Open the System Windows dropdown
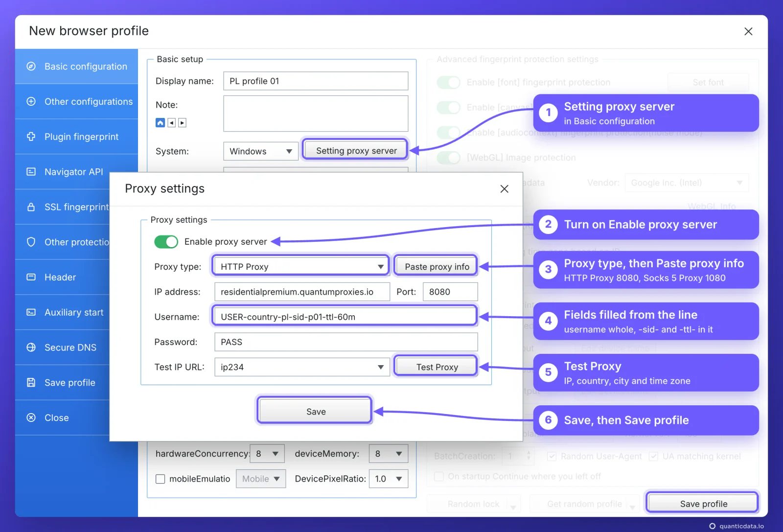The width and height of the screenshot is (783, 532). [x=261, y=151]
